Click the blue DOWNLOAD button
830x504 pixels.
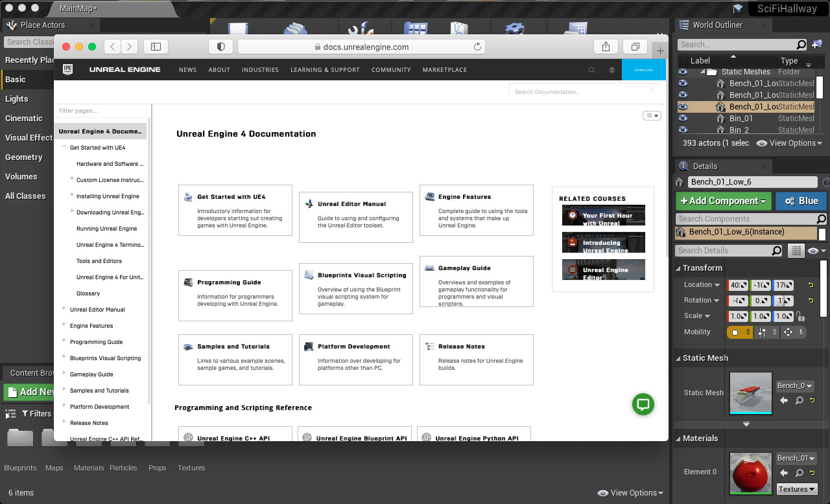[644, 70]
